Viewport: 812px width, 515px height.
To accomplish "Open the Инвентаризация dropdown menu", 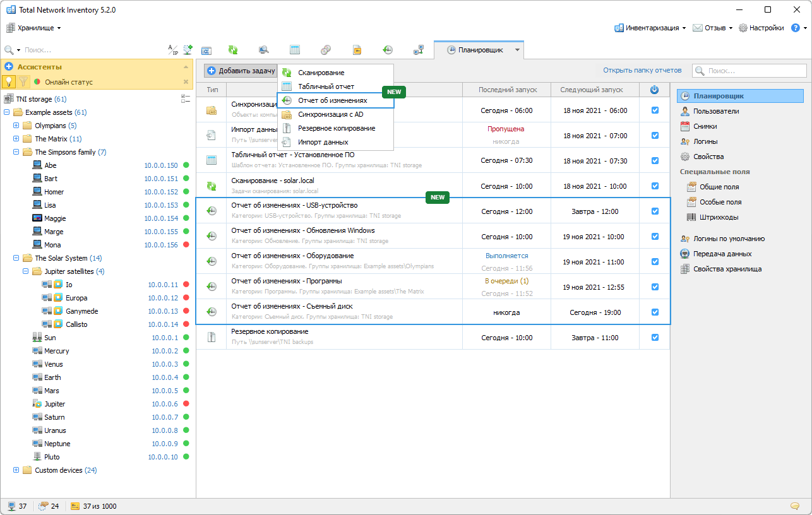I will tap(650, 28).
